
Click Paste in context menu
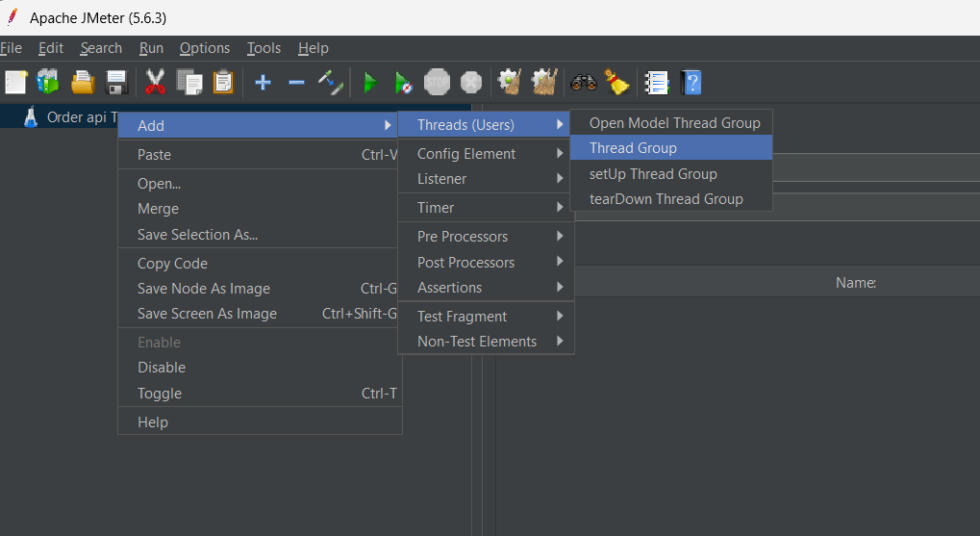pyautogui.click(x=259, y=155)
